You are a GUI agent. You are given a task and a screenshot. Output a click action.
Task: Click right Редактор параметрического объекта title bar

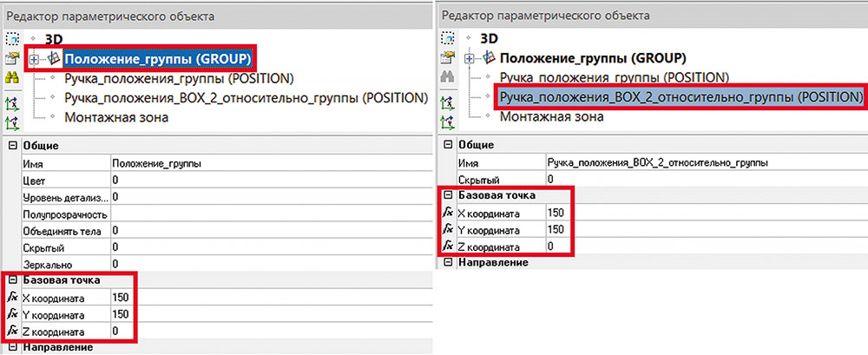tap(652, 16)
